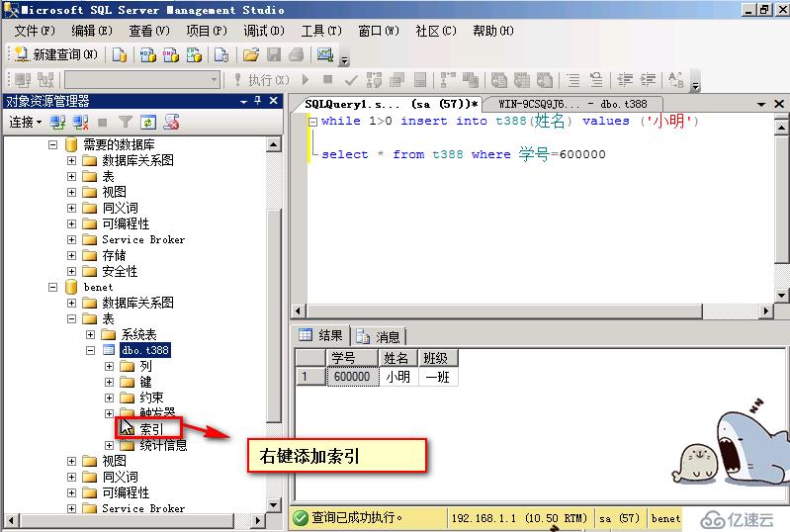The width and height of the screenshot is (790, 532).
Task: Open 帮助 (Help) menu
Action: pyautogui.click(x=493, y=31)
